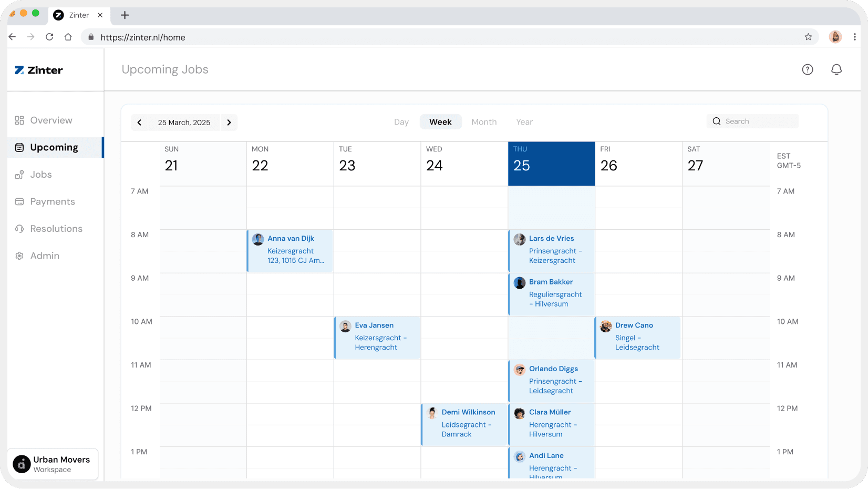The height and width of the screenshot is (489, 868).
Task: Select the Year view
Action: 524,121
